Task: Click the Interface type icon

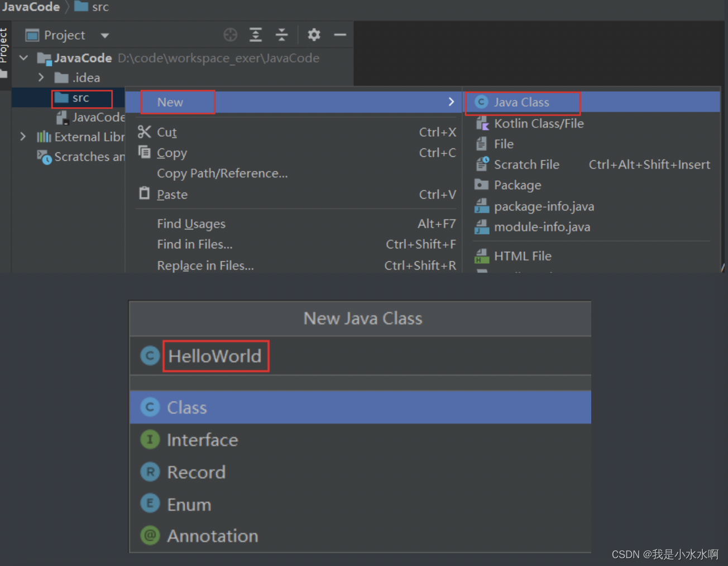Action: click(x=150, y=439)
